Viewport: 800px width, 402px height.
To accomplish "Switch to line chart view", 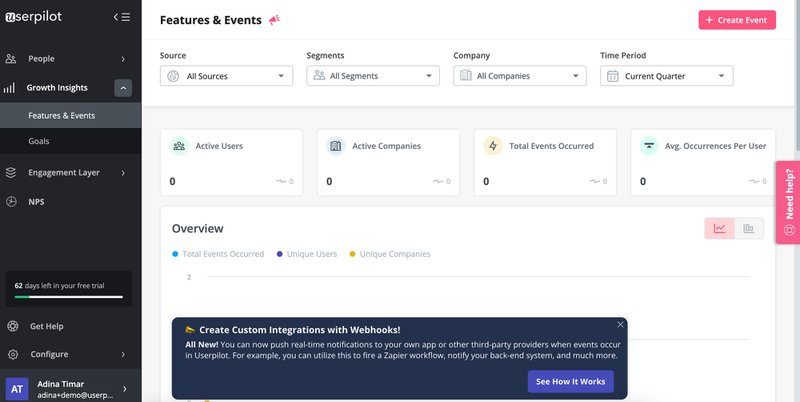I will click(x=719, y=228).
